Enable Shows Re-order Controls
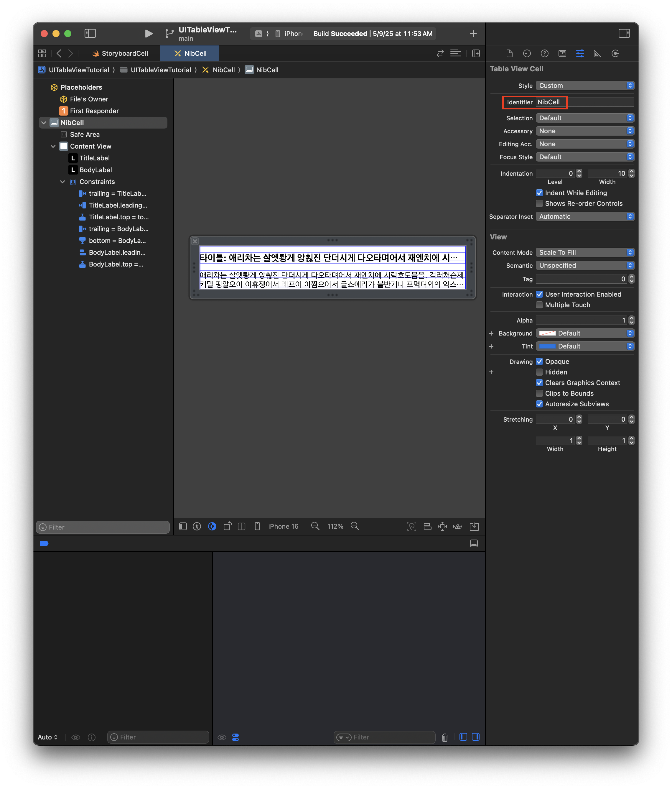The height and width of the screenshot is (789, 672). 539,203
